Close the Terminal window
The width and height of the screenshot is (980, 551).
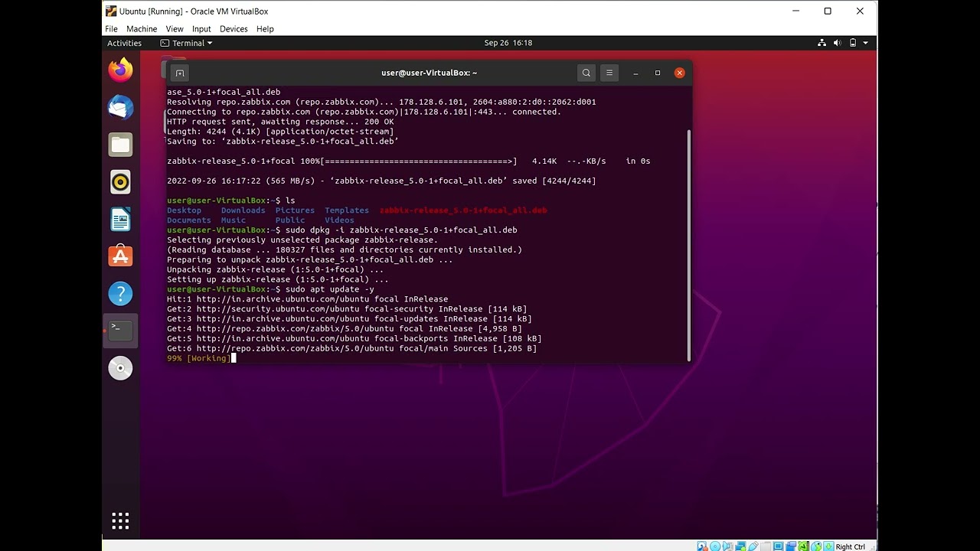coord(679,73)
